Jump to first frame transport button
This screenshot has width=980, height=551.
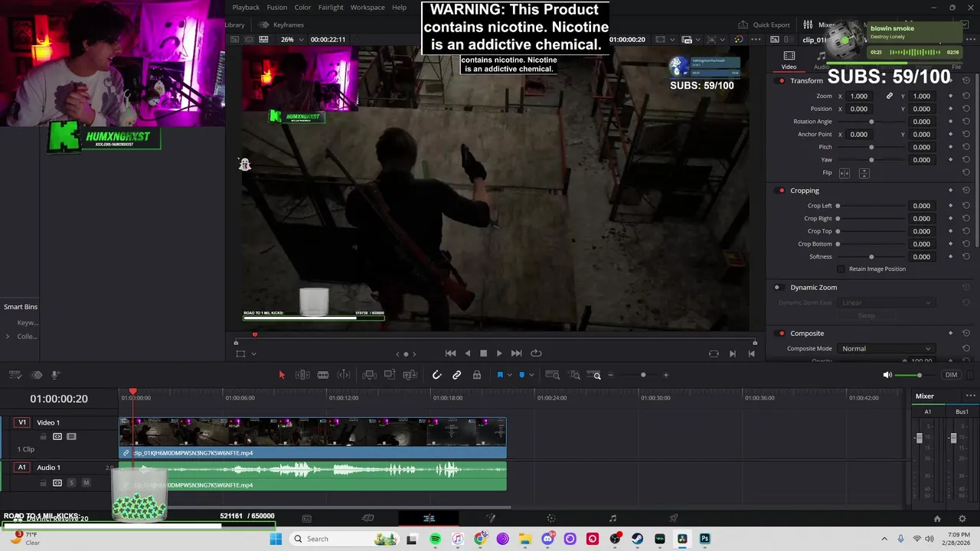point(450,354)
